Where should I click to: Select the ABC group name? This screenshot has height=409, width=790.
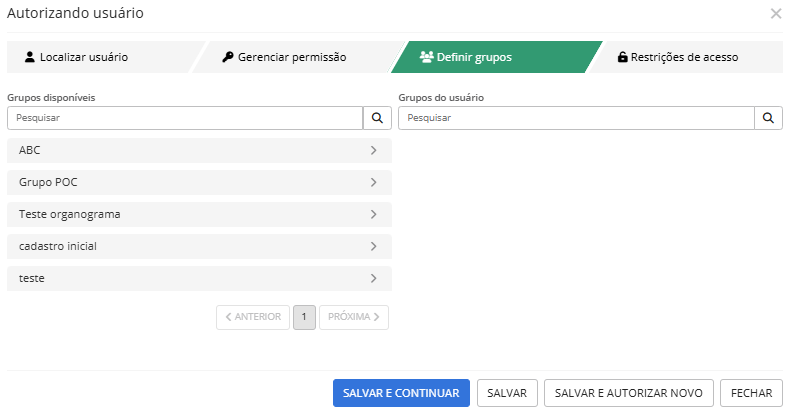pyautogui.click(x=30, y=150)
